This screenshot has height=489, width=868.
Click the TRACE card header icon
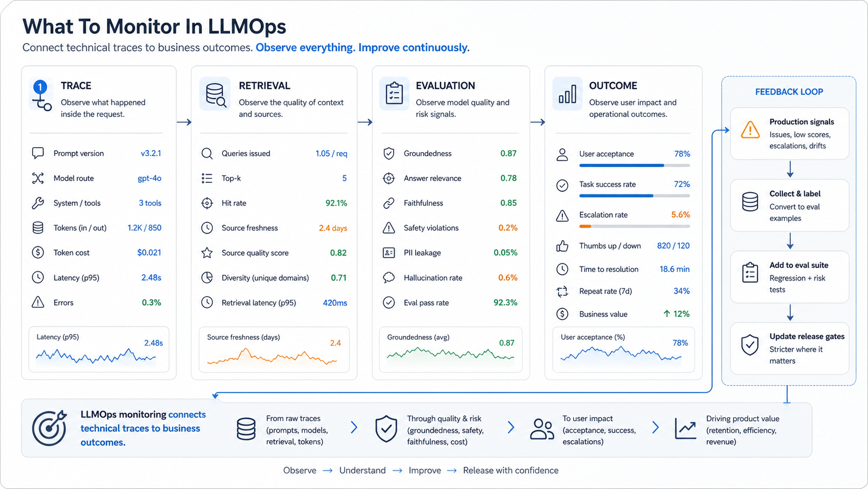[x=41, y=95]
